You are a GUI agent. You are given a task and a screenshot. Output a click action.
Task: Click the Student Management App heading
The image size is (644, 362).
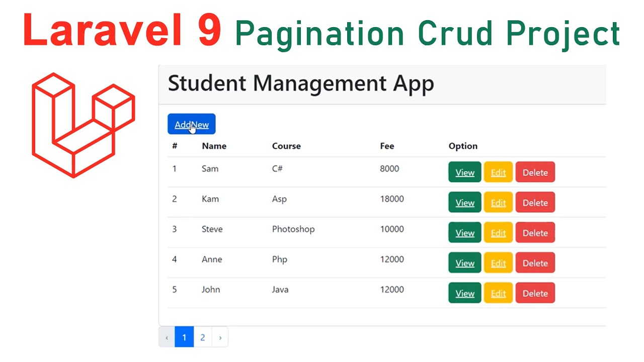point(301,83)
